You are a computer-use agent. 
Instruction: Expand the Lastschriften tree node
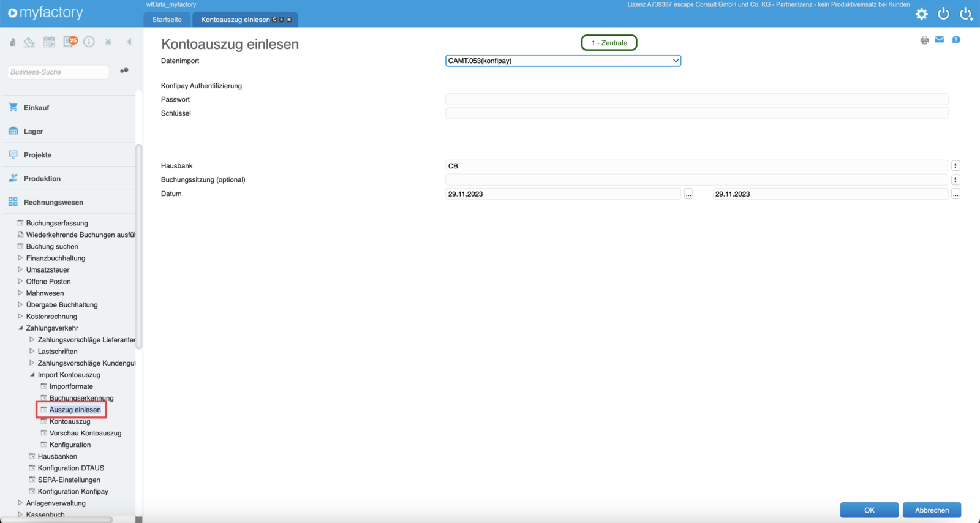(x=32, y=352)
